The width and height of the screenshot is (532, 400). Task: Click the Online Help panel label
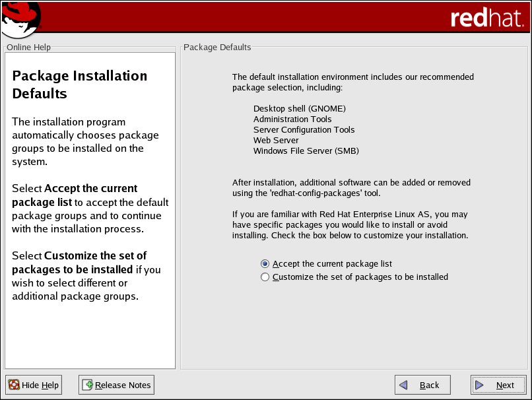28,48
